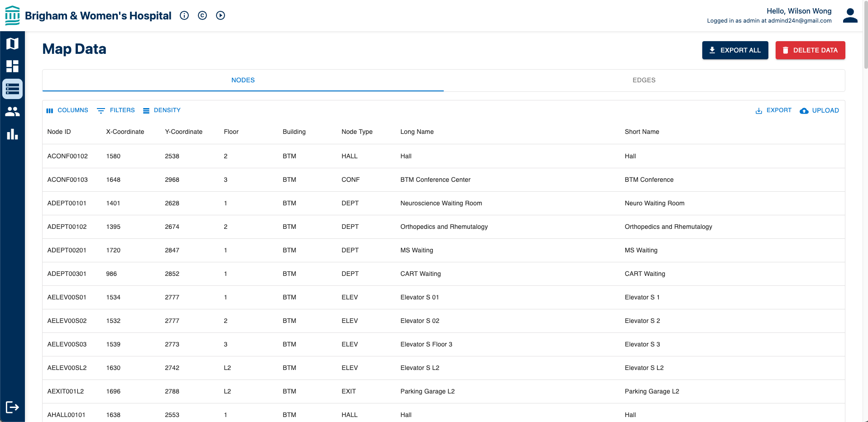Sort by Node Type column header

pos(357,132)
